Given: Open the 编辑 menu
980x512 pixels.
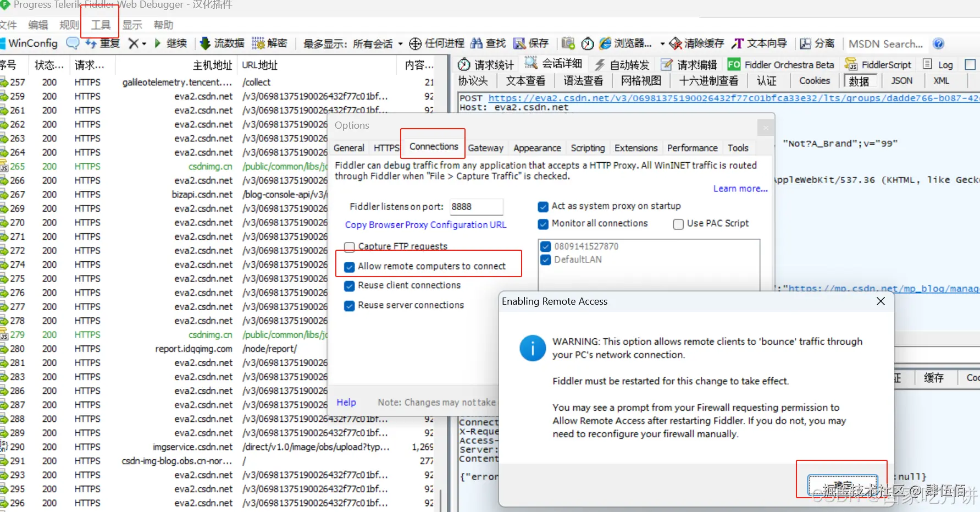Looking at the screenshot, I should [x=38, y=25].
